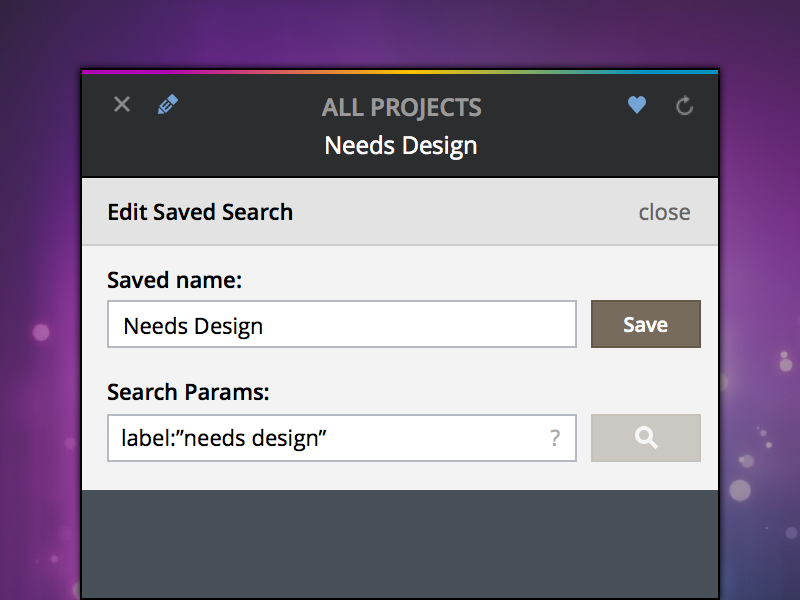Click the Saved name: label

click(x=175, y=280)
